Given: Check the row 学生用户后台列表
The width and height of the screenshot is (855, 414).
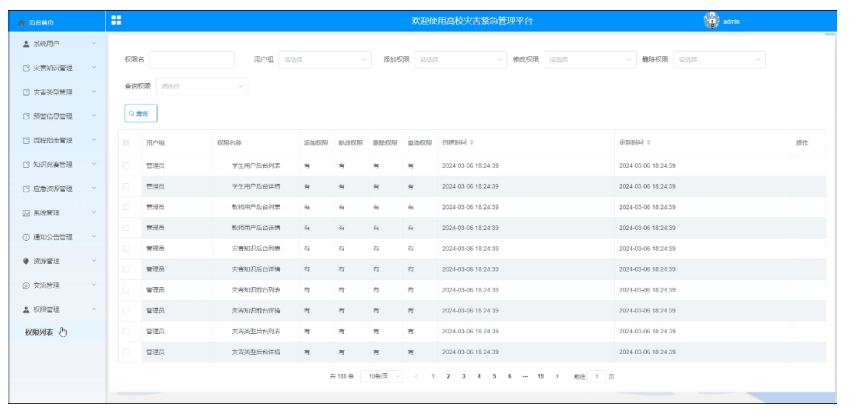Looking at the screenshot, I should coord(126,165).
